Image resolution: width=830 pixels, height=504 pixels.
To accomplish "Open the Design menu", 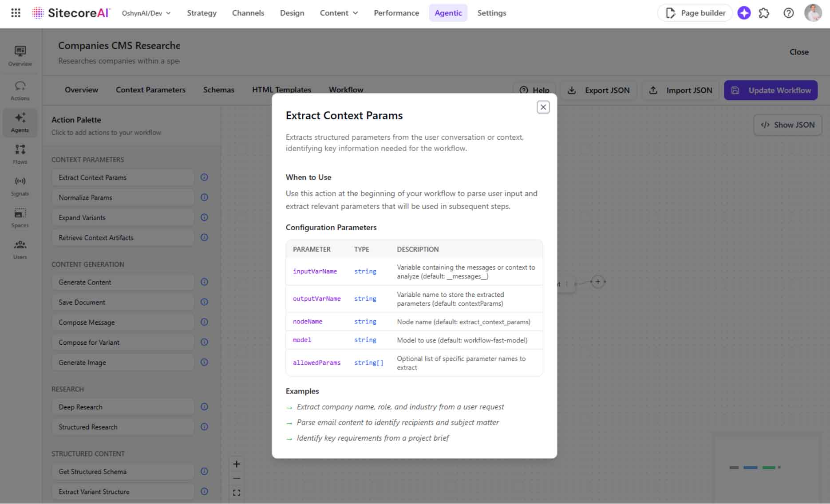I will [292, 13].
